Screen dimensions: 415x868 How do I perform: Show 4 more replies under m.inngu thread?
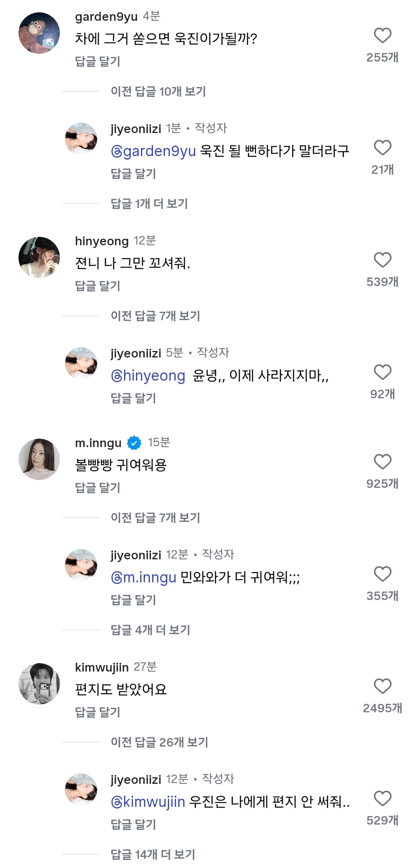click(x=150, y=630)
